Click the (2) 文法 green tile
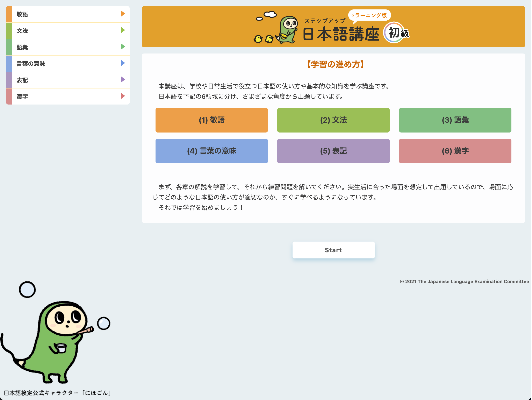 (x=333, y=120)
